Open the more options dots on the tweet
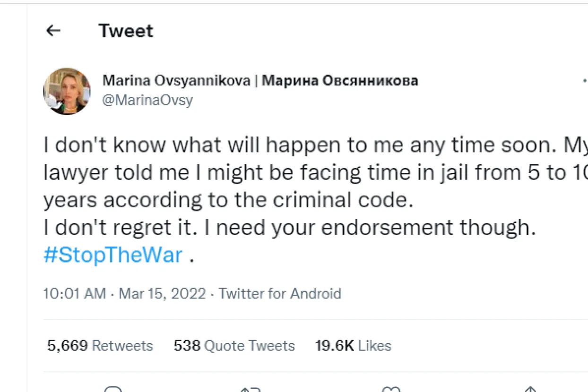This screenshot has width=588, height=392. [585, 81]
